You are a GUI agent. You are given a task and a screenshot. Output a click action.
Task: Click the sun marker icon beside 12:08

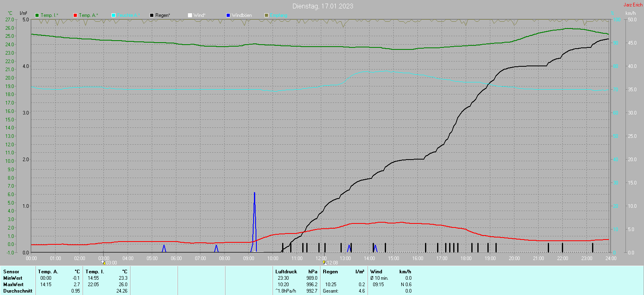coord(324,262)
